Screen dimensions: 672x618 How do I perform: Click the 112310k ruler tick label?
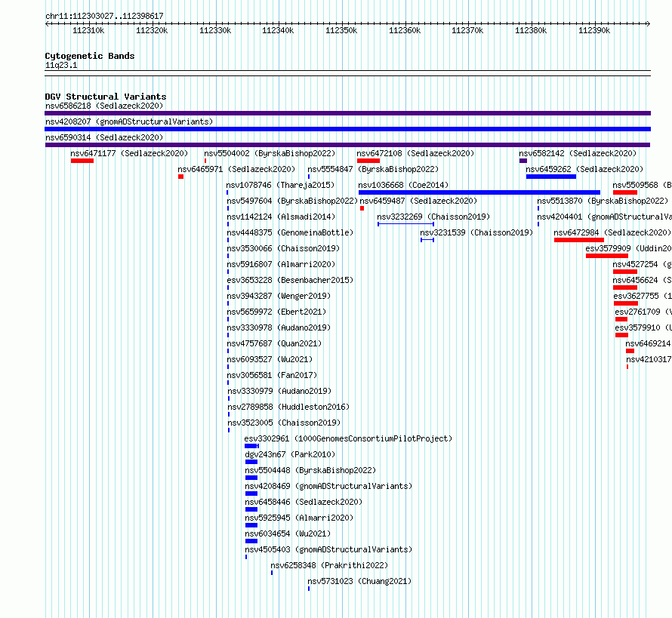pos(88,30)
